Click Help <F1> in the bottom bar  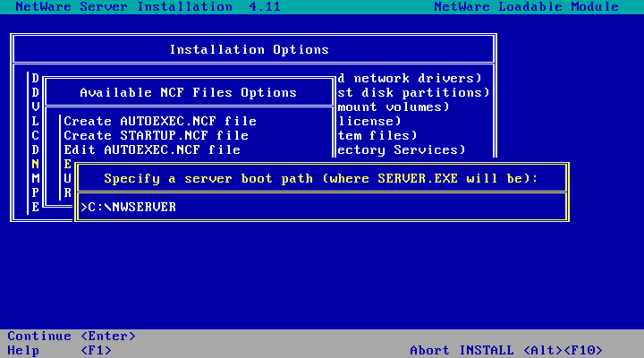(59, 350)
